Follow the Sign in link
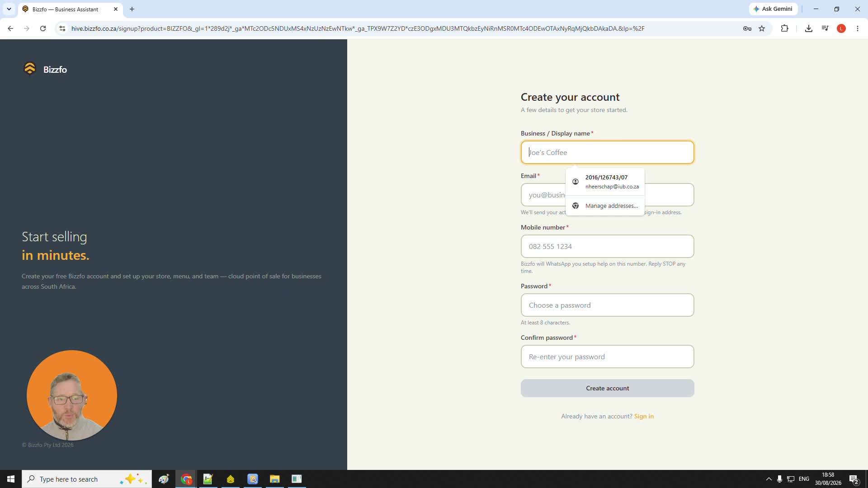This screenshot has width=868, height=488. point(644,416)
